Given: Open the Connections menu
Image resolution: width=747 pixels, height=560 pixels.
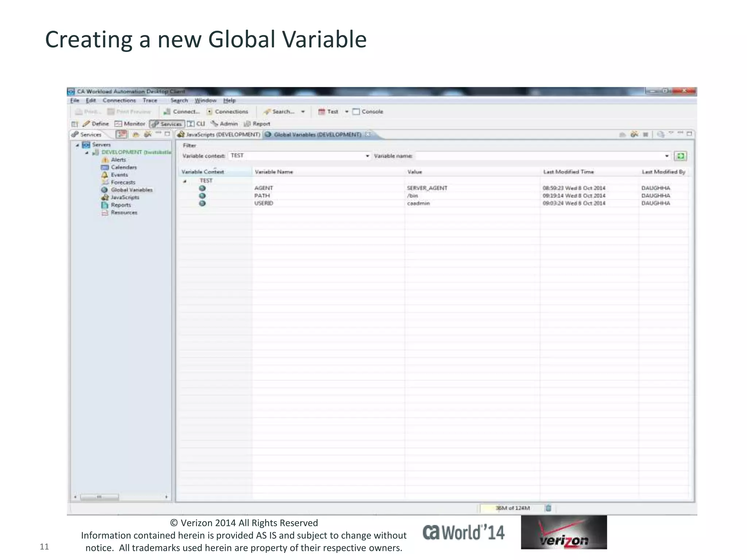Looking at the screenshot, I should pos(119,100).
